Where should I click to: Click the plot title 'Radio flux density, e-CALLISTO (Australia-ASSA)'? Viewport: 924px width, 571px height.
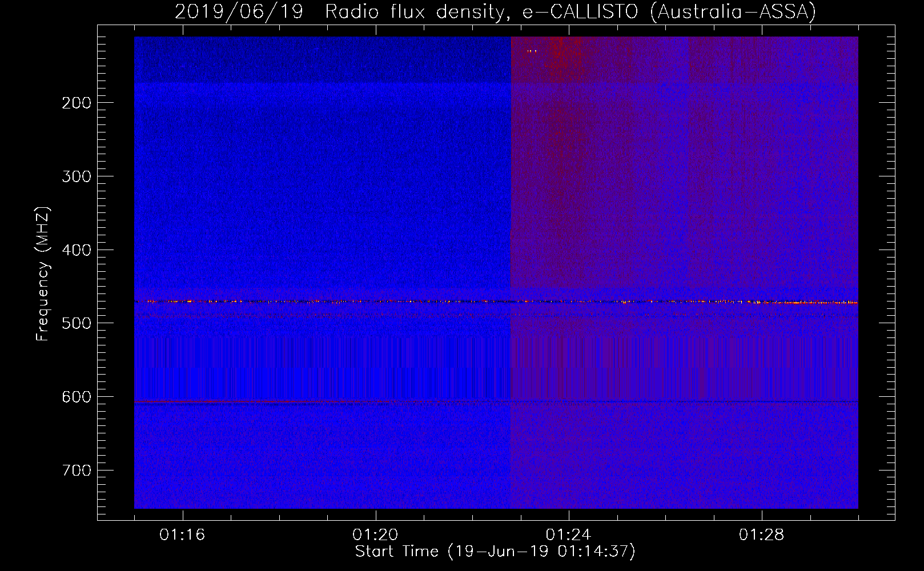point(571,11)
